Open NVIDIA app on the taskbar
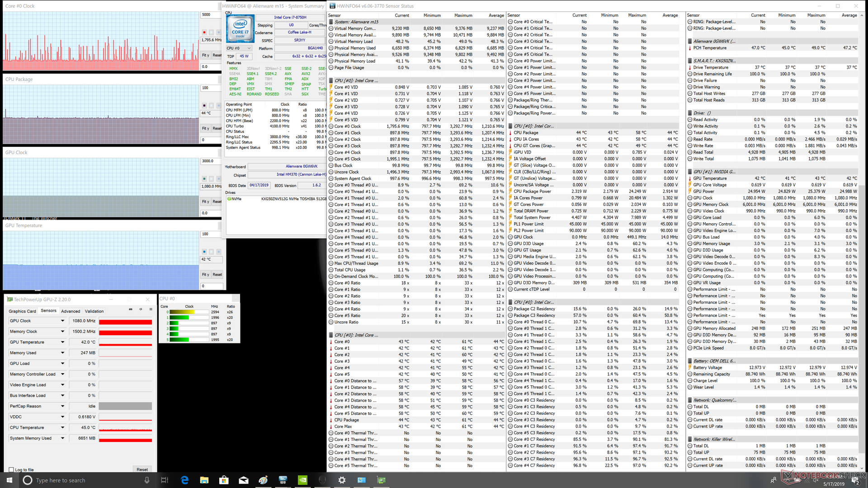The height and width of the screenshot is (488, 868). click(302, 480)
